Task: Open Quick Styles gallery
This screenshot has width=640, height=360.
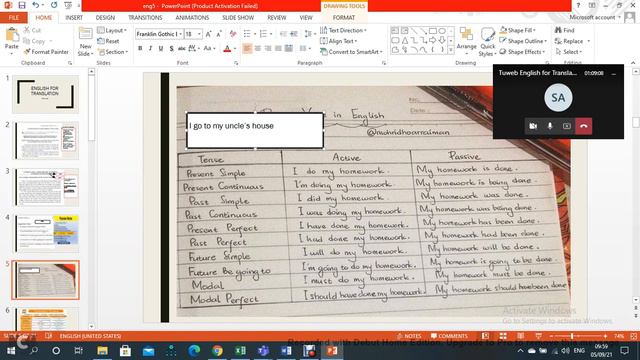Action: pyautogui.click(x=487, y=42)
